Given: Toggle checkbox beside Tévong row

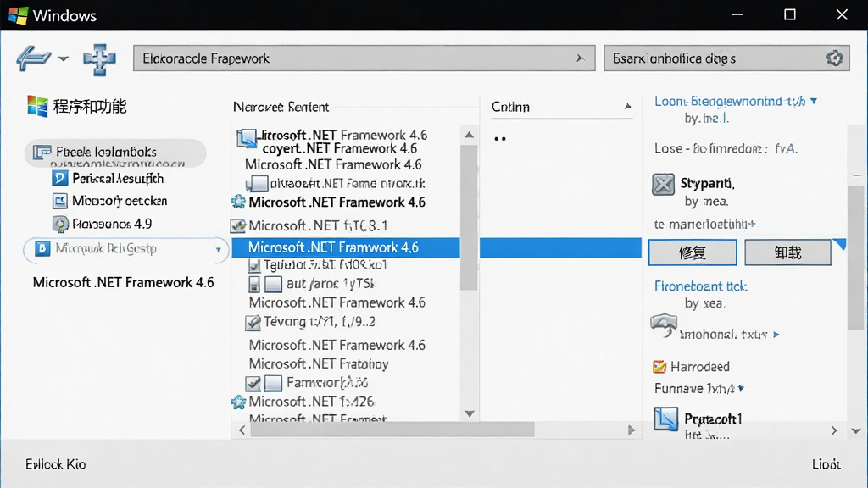Looking at the screenshot, I should click(253, 323).
